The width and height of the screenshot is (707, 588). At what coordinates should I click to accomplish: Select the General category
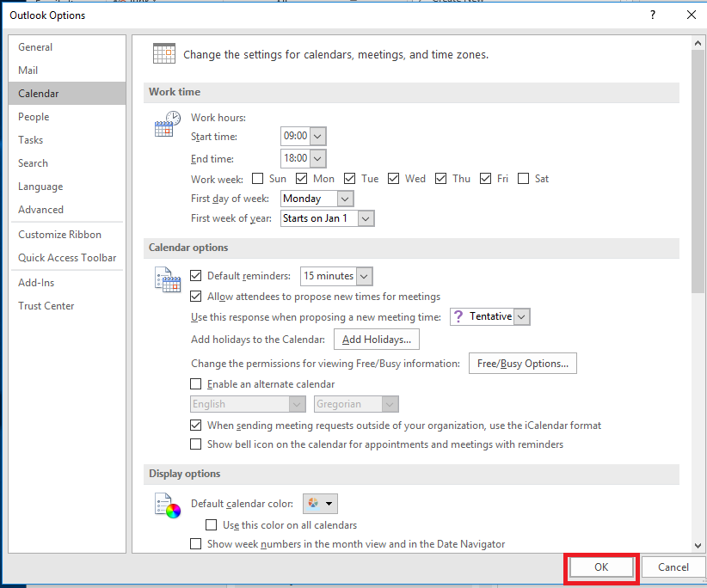[x=67, y=47]
